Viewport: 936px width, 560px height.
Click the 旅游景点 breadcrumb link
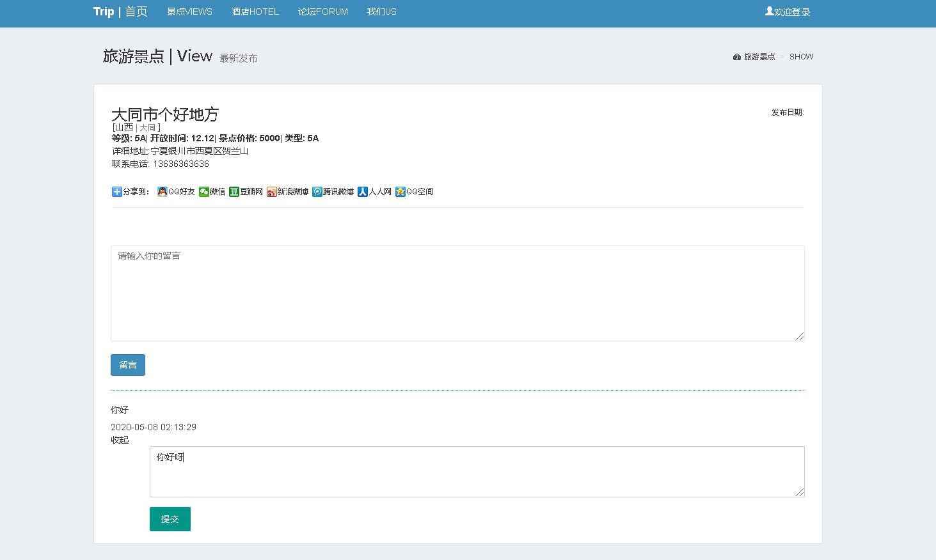pos(759,57)
